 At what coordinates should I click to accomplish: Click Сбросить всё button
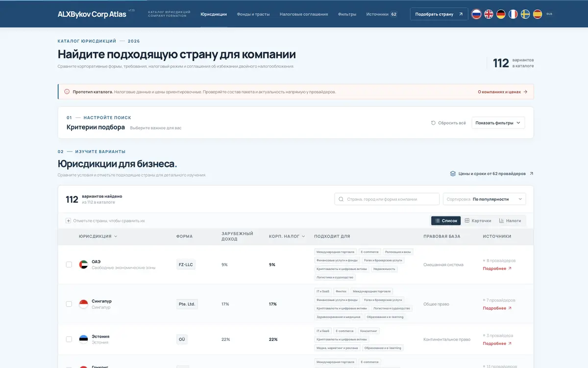(x=448, y=123)
